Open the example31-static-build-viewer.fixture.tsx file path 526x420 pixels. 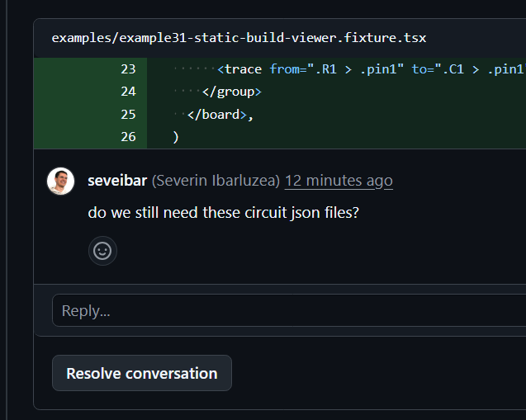(x=239, y=38)
